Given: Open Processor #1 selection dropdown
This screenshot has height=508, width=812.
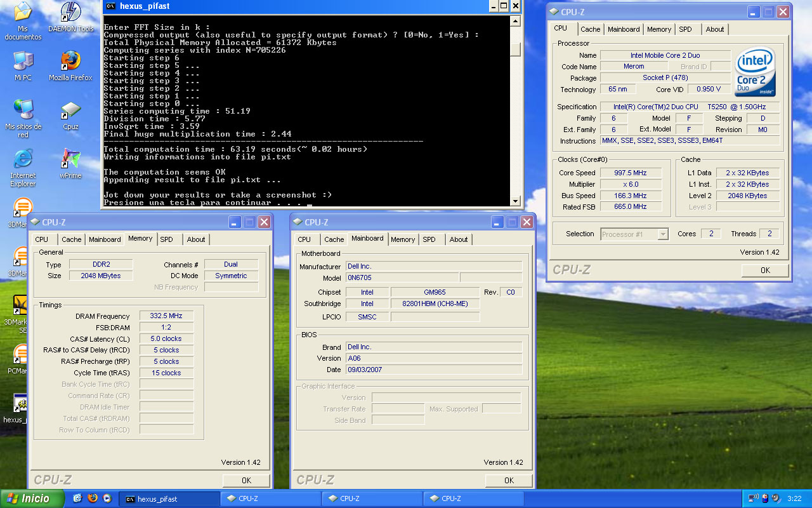Looking at the screenshot, I should pos(634,234).
